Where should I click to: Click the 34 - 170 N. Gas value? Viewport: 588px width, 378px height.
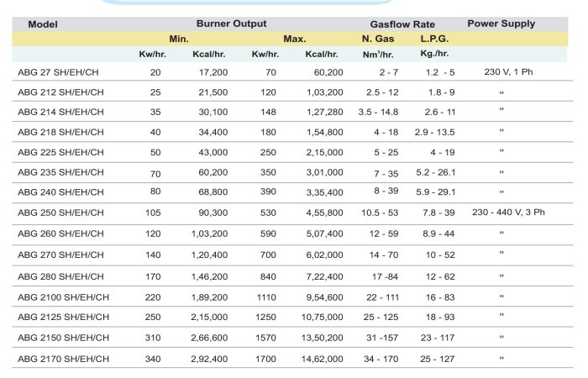click(x=379, y=359)
